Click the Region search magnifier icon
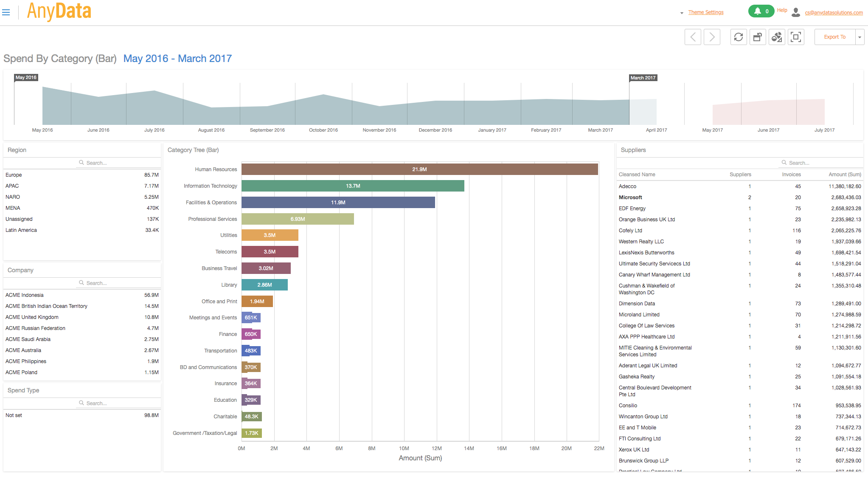 [x=81, y=163]
